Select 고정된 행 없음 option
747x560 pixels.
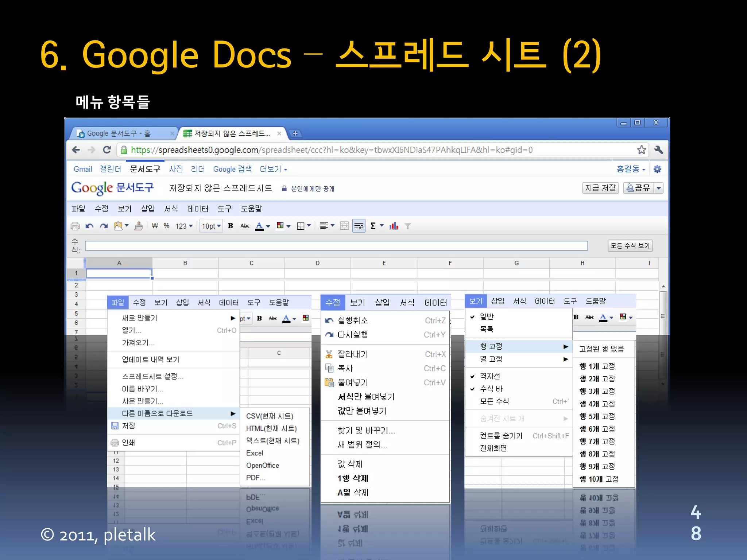pos(601,349)
